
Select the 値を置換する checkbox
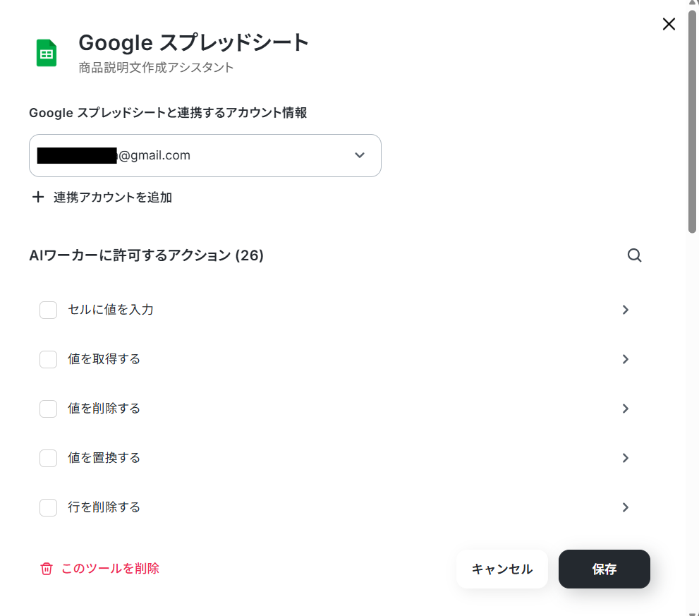[48, 458]
